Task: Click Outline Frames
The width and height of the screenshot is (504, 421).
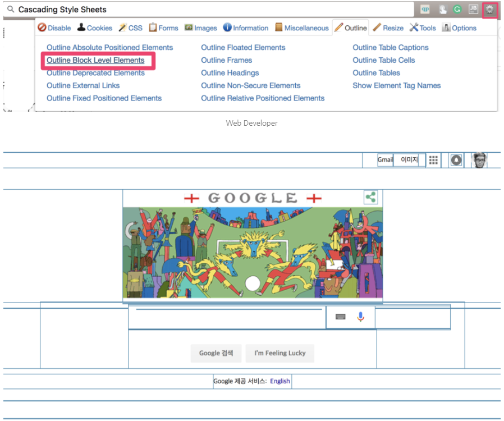Action: pos(227,61)
